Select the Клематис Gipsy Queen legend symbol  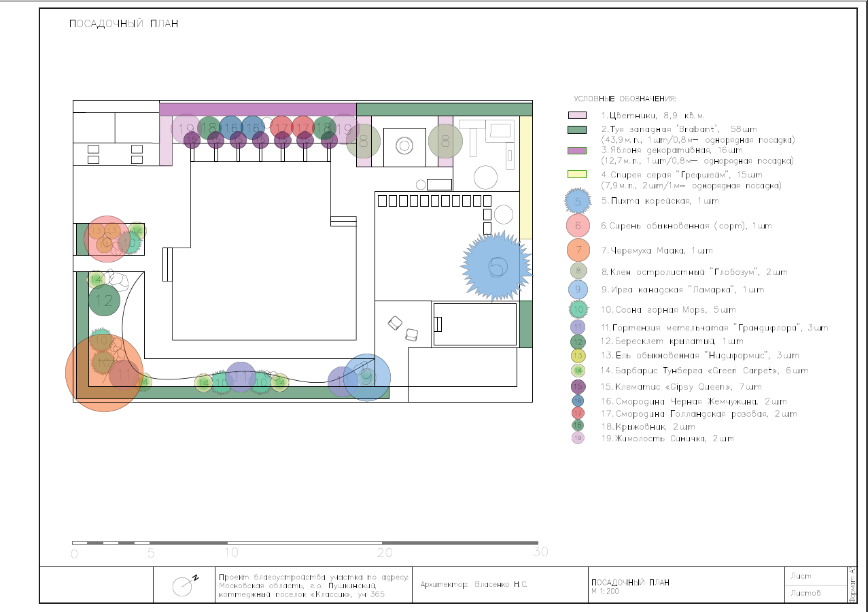pyautogui.click(x=578, y=387)
